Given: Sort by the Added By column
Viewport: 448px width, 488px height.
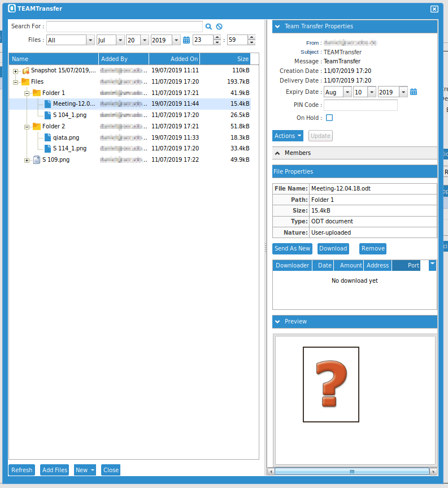Looking at the screenshot, I should pyautogui.click(x=124, y=59).
